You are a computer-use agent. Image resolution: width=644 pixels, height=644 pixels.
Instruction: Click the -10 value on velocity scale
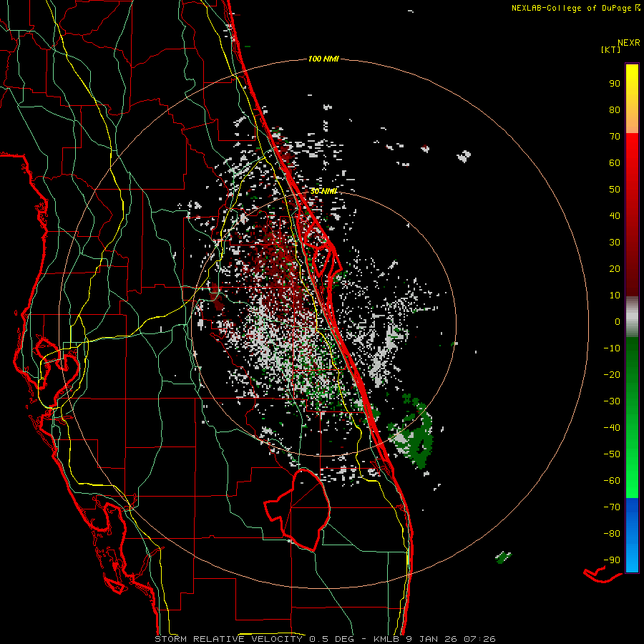click(x=612, y=348)
